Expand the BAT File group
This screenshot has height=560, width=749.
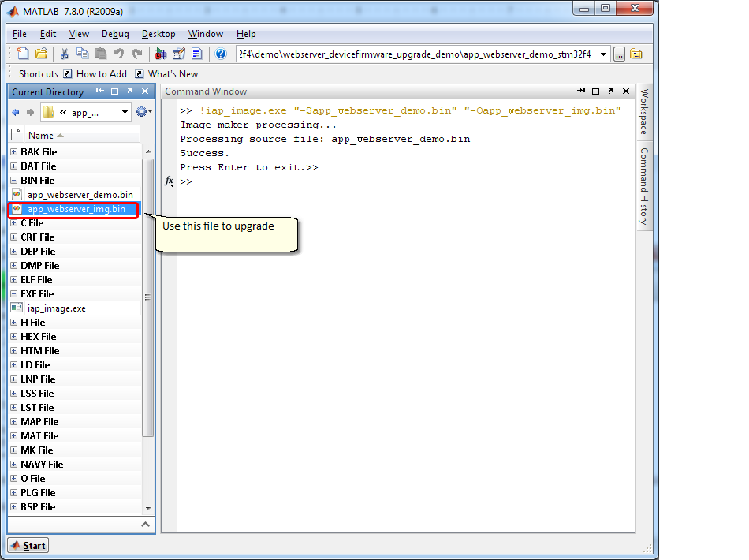point(14,166)
